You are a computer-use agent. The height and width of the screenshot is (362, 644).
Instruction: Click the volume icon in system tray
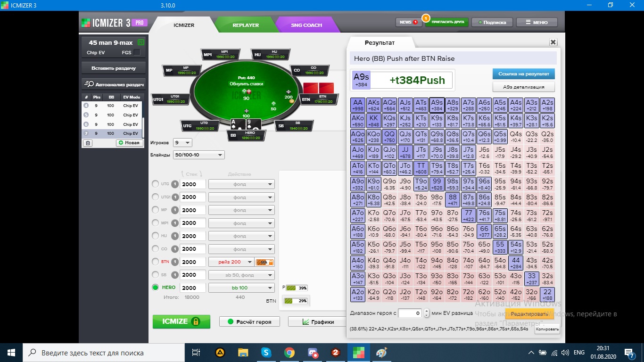[565, 353]
